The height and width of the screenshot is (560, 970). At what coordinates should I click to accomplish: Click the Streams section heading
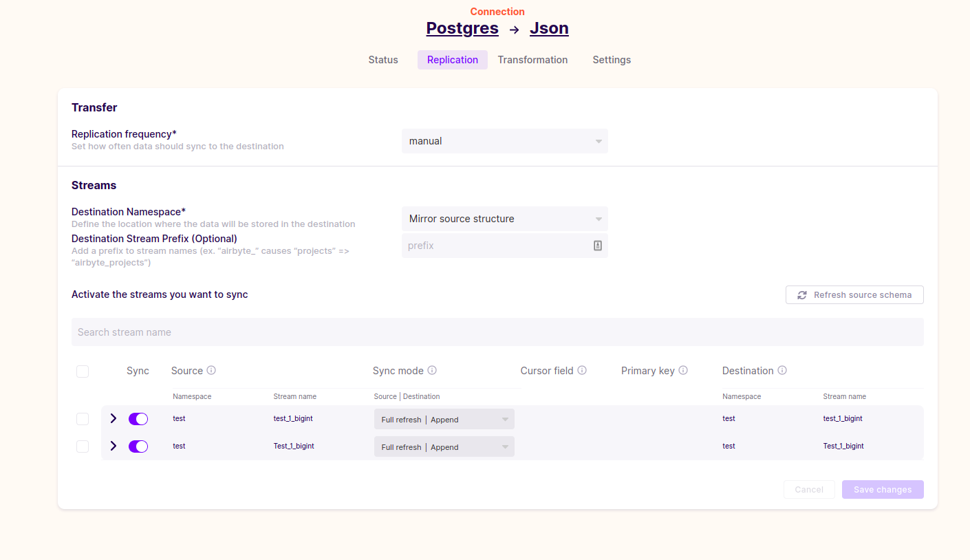(x=94, y=185)
